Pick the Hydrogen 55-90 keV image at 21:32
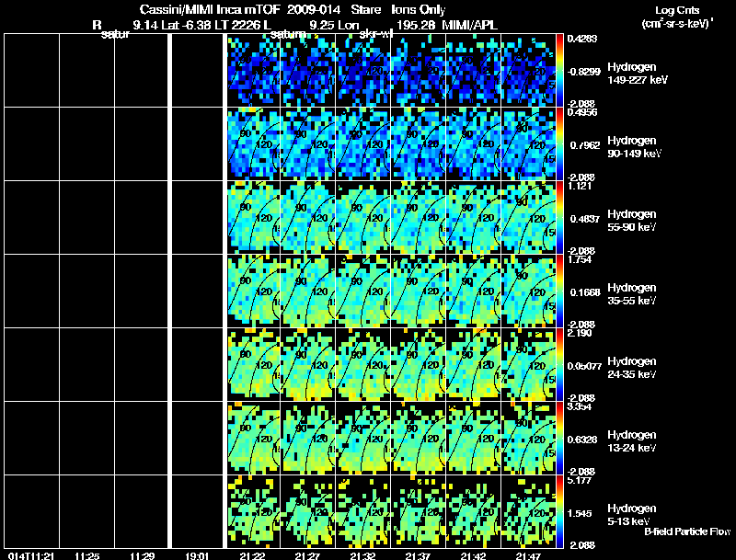This screenshot has width=736, height=560. (x=363, y=218)
